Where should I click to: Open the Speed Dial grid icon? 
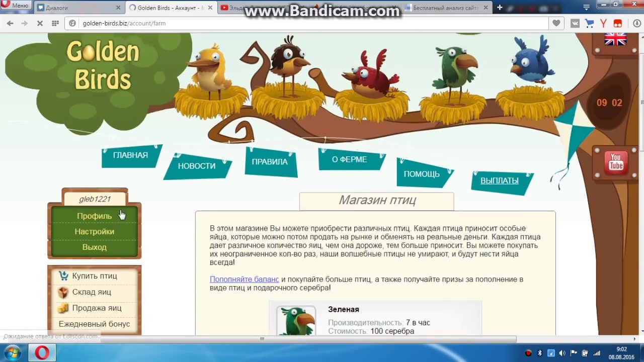(x=55, y=23)
